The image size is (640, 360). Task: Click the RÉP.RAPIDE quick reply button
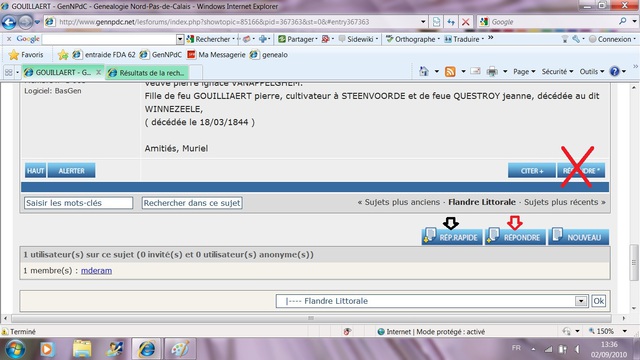[452, 237]
